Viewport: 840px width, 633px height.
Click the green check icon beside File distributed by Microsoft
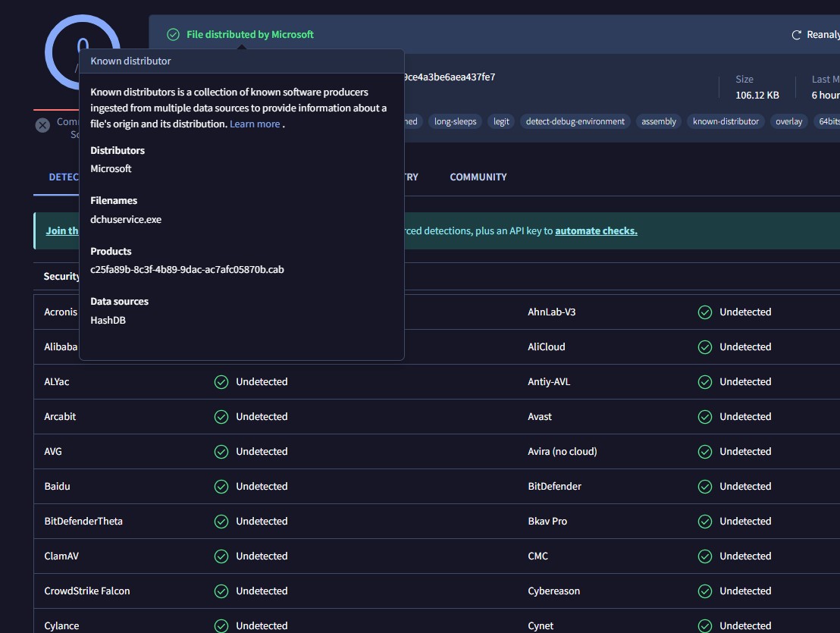(x=173, y=35)
